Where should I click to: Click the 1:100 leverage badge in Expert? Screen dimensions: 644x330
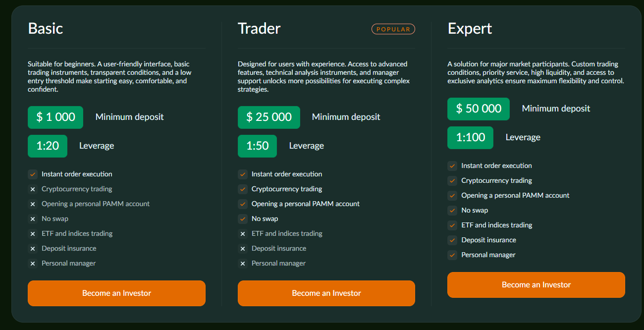(470, 138)
